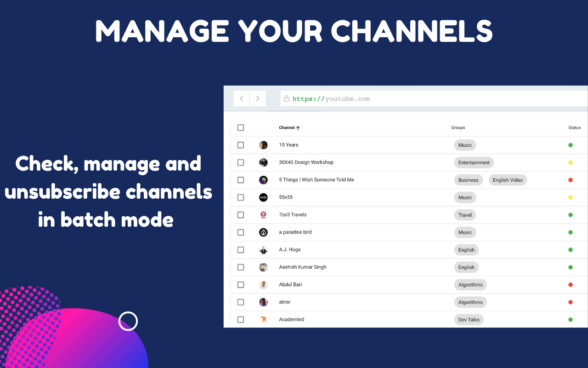The height and width of the screenshot is (368, 588).
Task: Click the red status dot for abrar
Action: 570,302
